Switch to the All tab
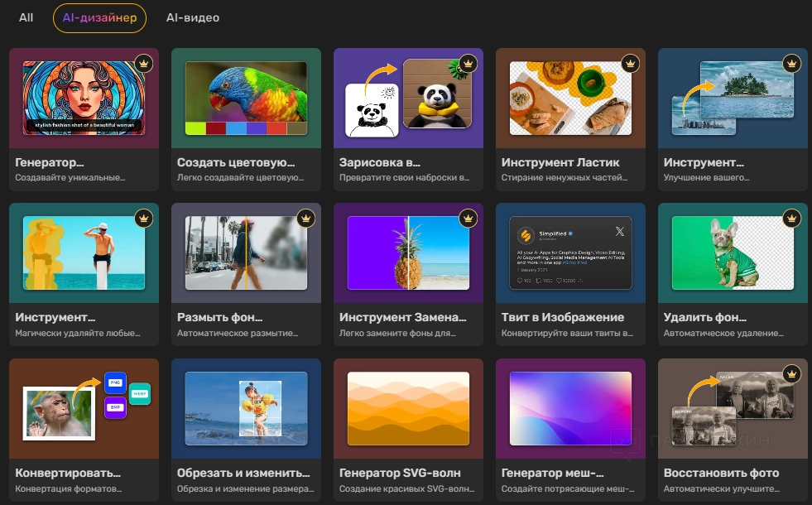The image size is (812, 505). click(26, 17)
